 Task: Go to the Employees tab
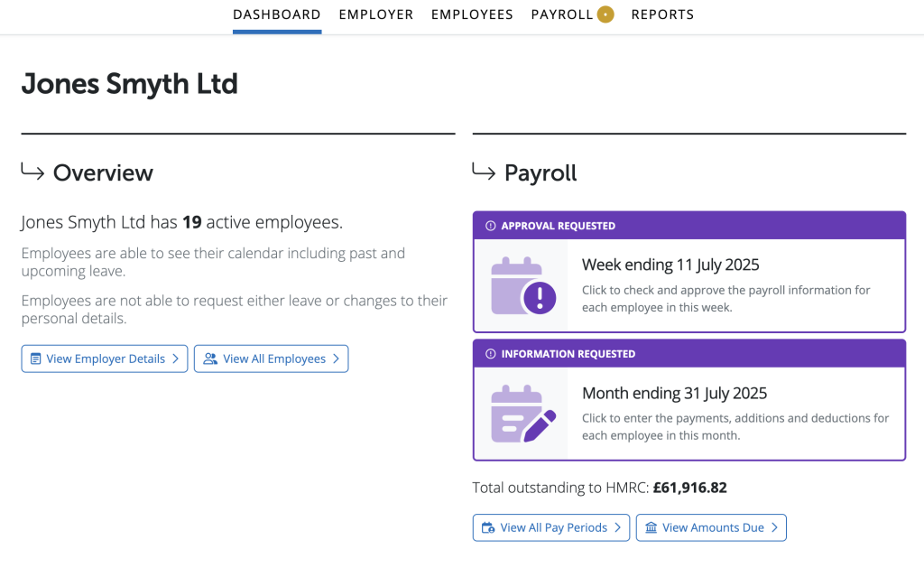[472, 14]
